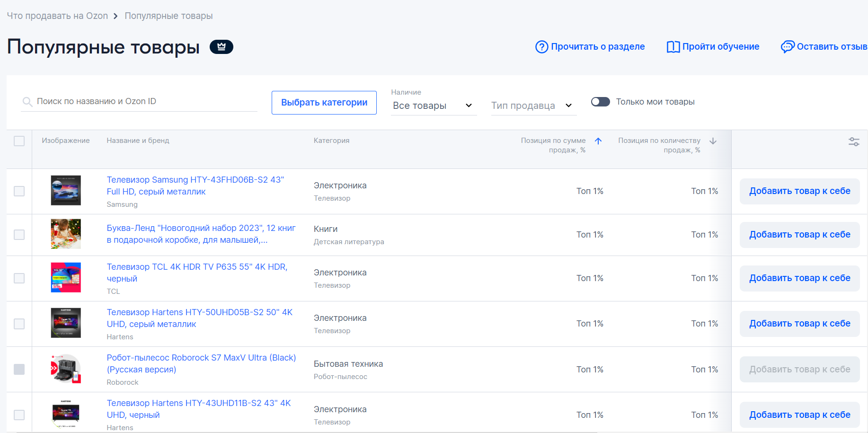Go to 'Что продавать на Ozon' breadcrumb
The image size is (868, 433).
tap(57, 16)
